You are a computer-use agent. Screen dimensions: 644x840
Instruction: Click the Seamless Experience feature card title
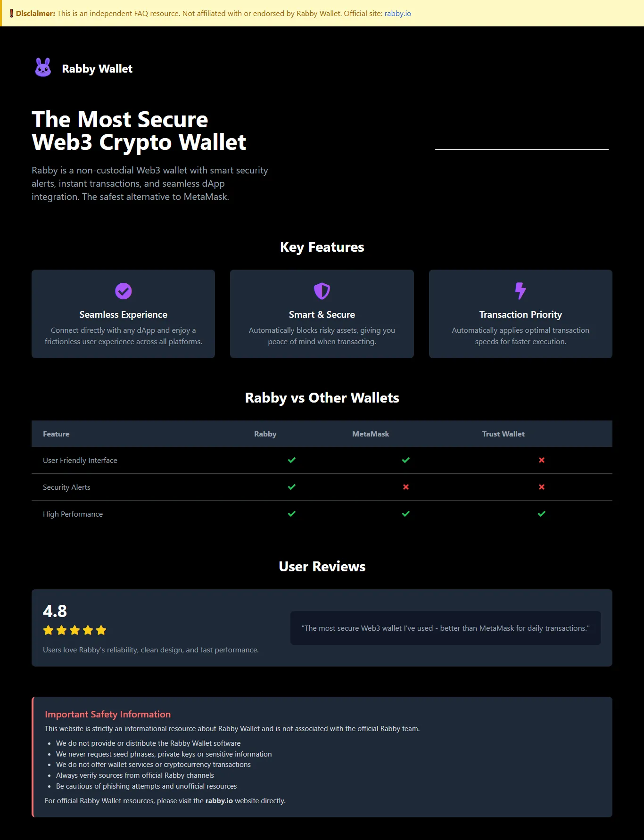[124, 314]
